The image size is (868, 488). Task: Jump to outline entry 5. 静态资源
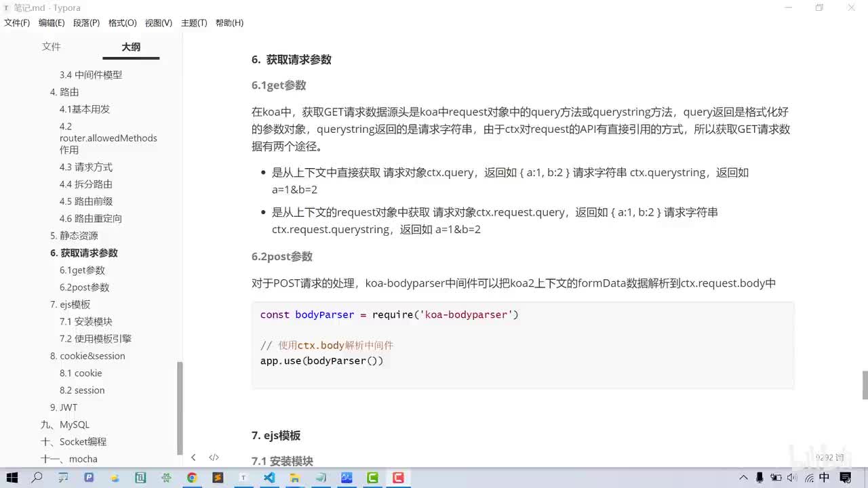[74, 236]
